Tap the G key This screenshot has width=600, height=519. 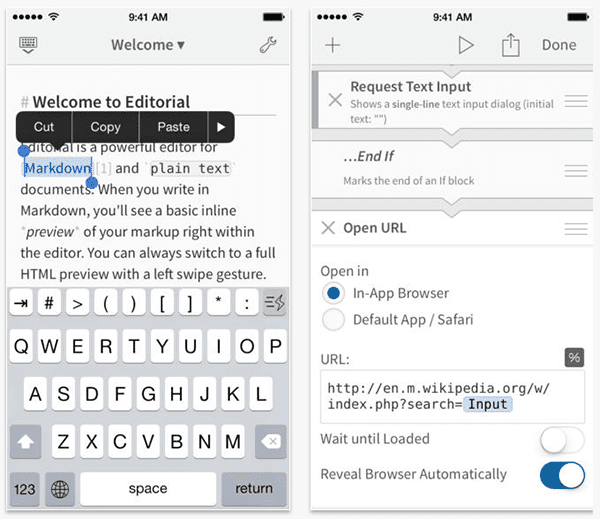pyautogui.click(x=148, y=394)
